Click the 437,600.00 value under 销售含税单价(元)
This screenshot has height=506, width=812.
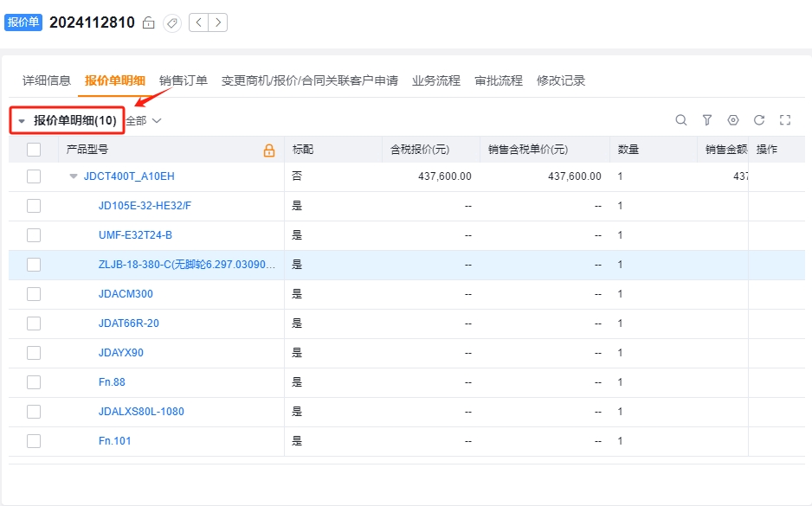click(x=575, y=176)
